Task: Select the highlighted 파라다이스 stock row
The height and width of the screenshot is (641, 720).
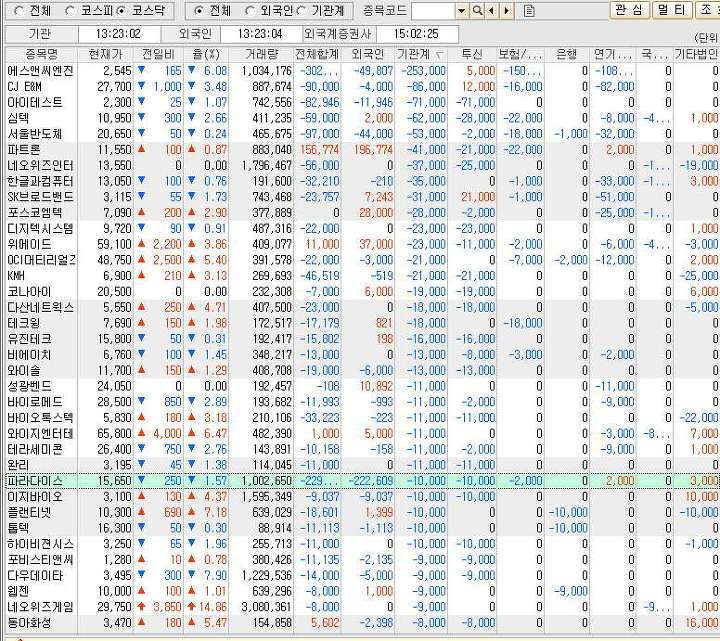Action: click(362, 481)
